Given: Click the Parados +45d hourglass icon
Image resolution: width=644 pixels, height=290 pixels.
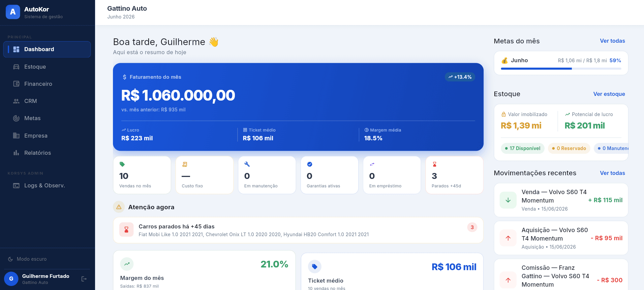Looking at the screenshot, I should 435,164.
